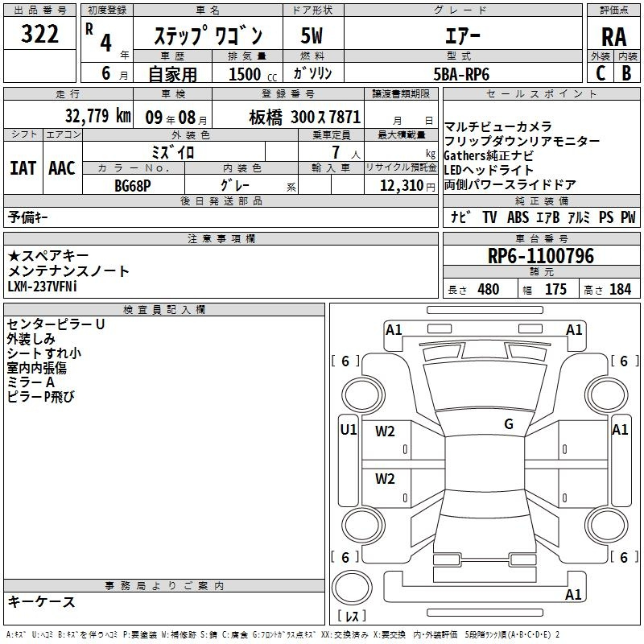Click the ABS equipment label
Image resolution: width=644 pixels, height=644 pixels.
(x=518, y=217)
